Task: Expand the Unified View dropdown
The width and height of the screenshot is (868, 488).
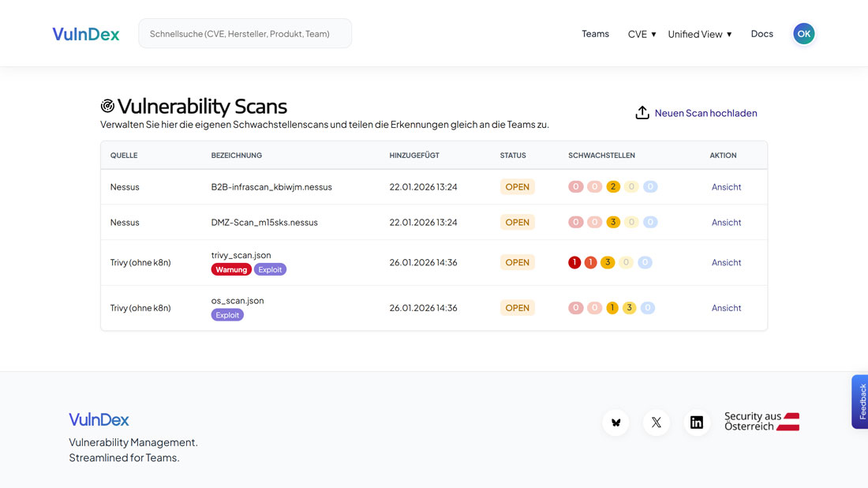Action: point(699,34)
